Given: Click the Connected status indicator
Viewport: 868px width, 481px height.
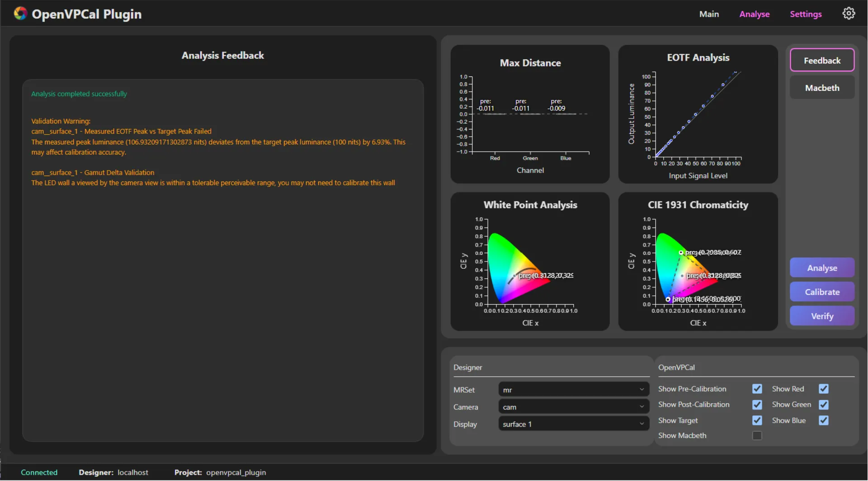Looking at the screenshot, I should click(x=39, y=472).
